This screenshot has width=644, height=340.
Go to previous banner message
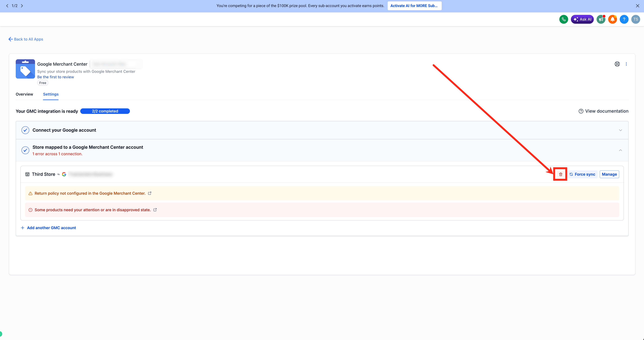(x=7, y=6)
